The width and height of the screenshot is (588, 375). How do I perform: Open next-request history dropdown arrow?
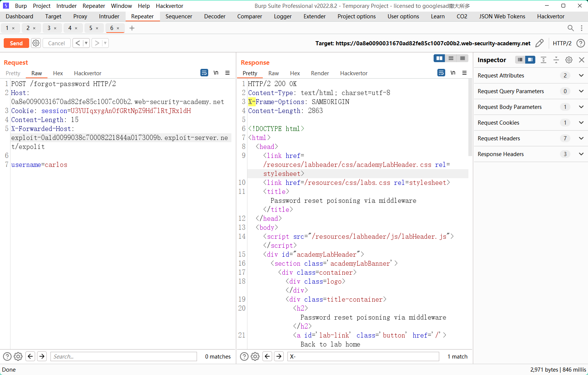(105, 43)
